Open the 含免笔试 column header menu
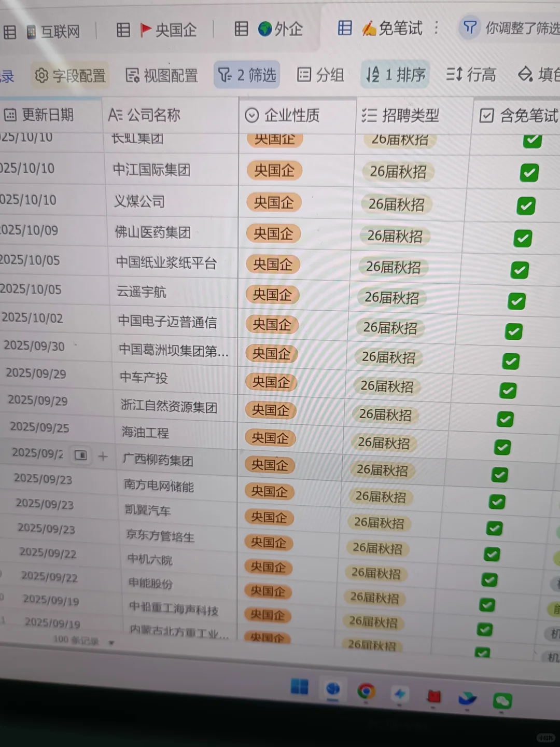The image size is (560, 747). [517, 115]
